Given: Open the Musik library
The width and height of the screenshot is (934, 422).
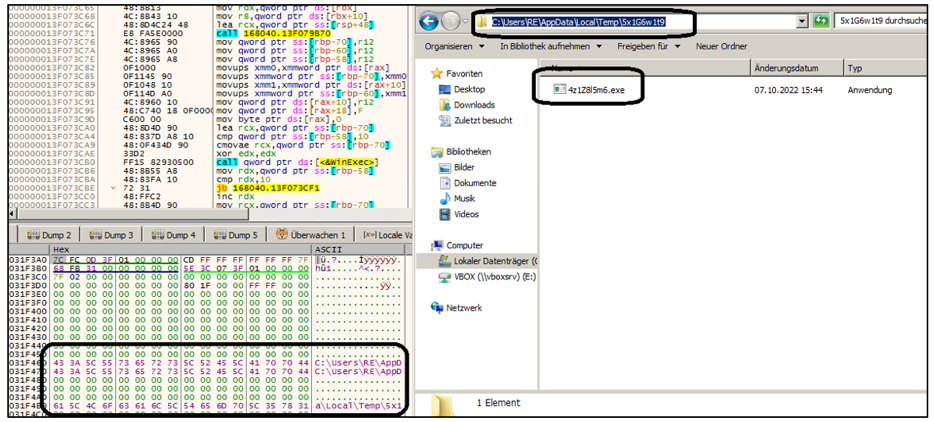Looking at the screenshot, I should pyautogui.click(x=466, y=198).
